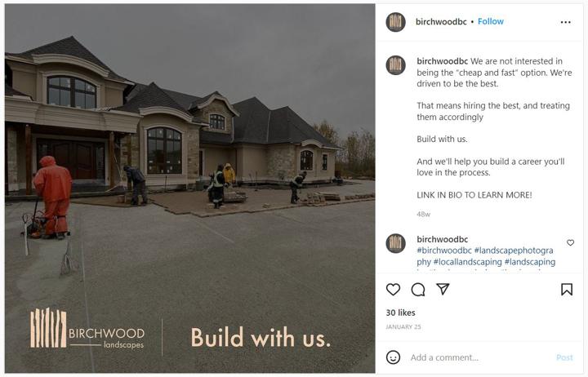Click the Post comment button

[x=564, y=357]
